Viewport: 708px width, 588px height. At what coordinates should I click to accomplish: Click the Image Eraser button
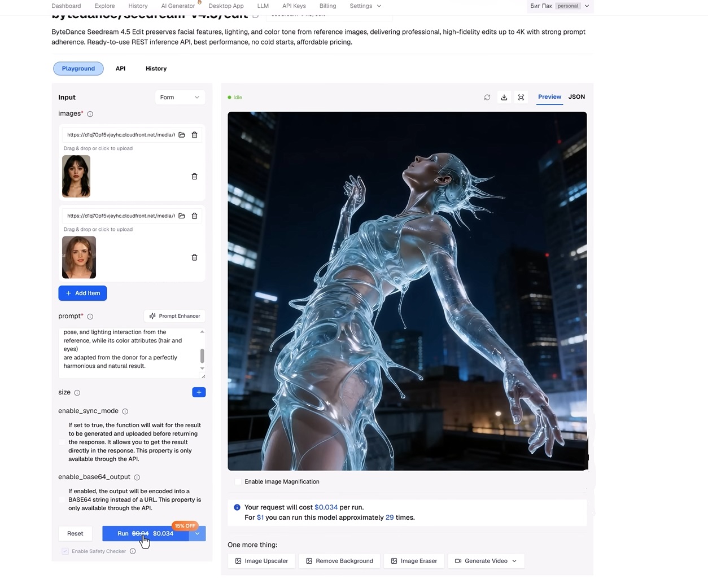414,561
